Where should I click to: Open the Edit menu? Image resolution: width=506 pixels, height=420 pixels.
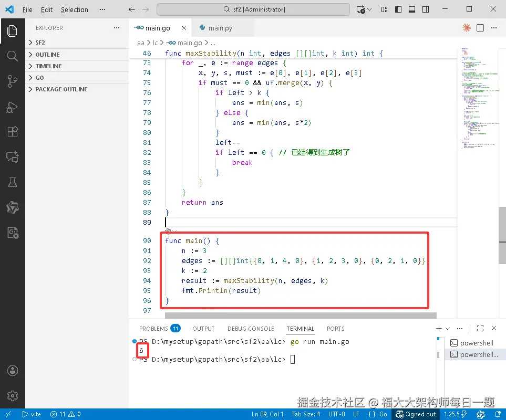point(46,9)
